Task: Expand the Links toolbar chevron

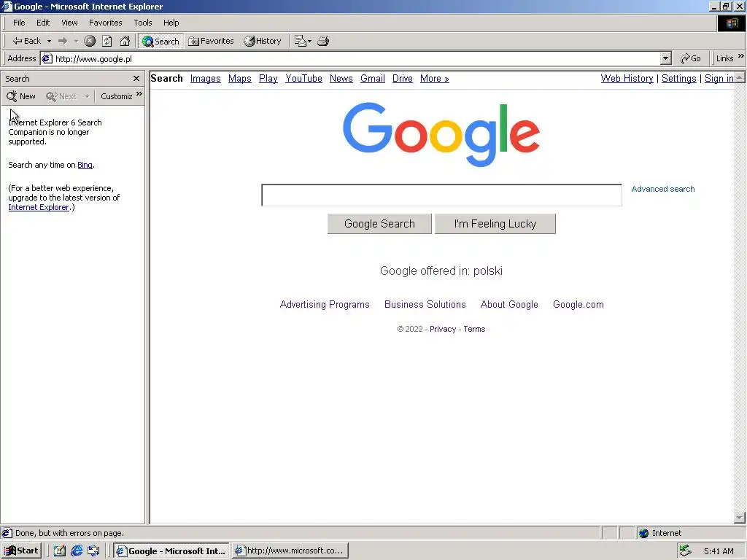Action: tap(741, 56)
